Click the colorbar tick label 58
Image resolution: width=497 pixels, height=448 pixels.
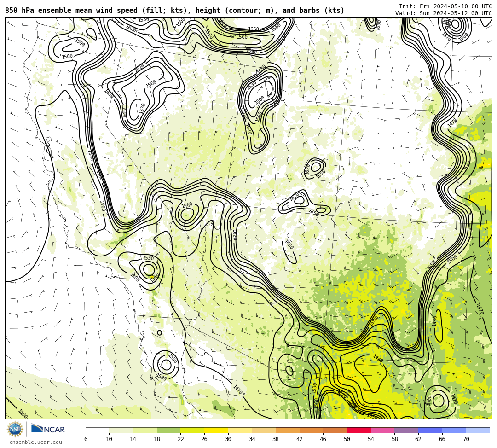click(395, 439)
